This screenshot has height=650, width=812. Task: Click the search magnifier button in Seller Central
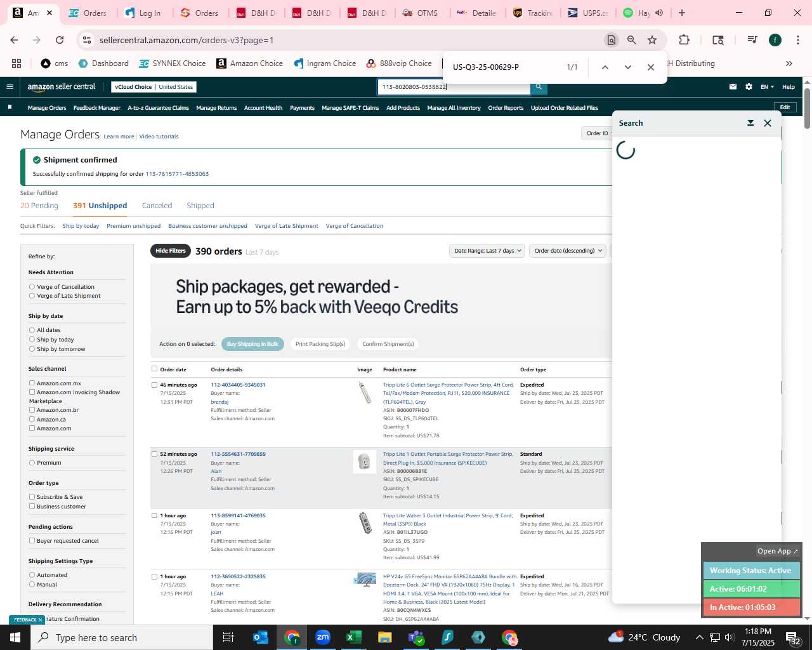tap(539, 87)
